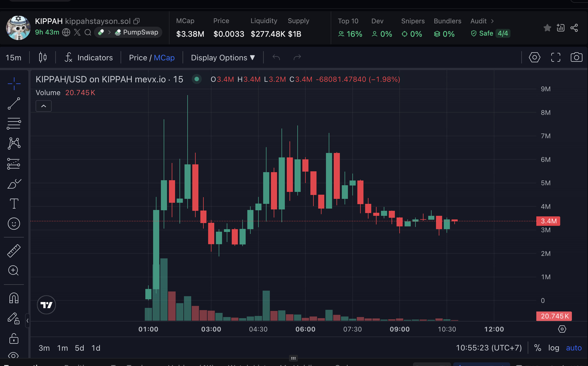Open the Indicators dialog
588x366 pixels.
coord(89,58)
